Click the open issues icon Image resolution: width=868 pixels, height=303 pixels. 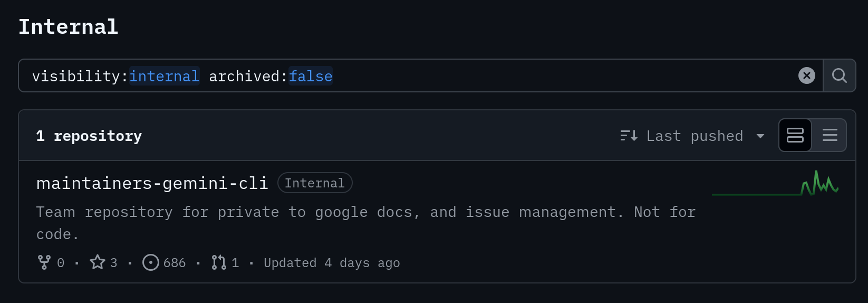(151, 262)
